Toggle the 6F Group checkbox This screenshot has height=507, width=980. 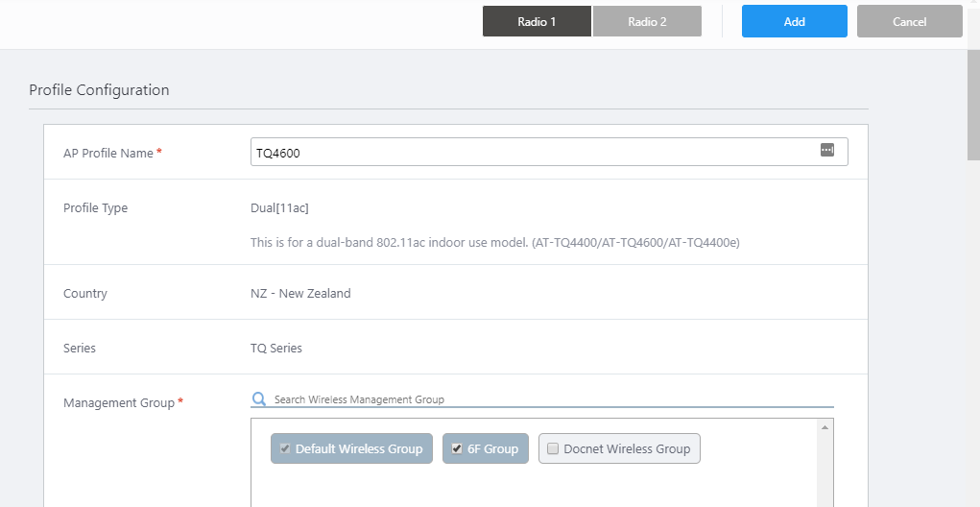pyautogui.click(x=457, y=448)
